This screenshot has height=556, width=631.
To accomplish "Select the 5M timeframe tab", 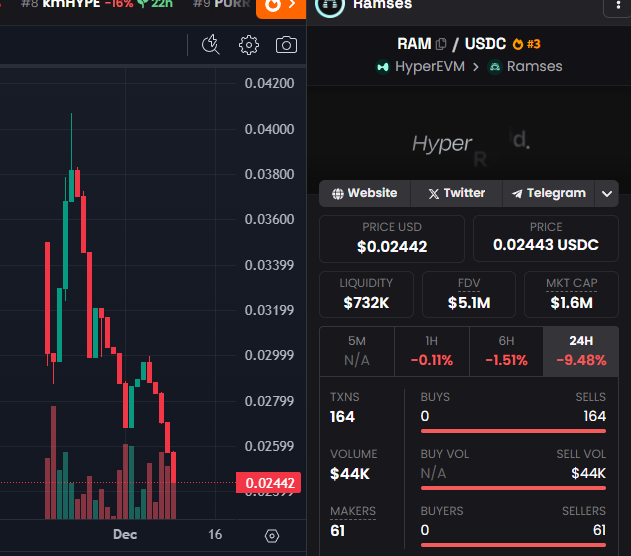I will coord(357,351).
